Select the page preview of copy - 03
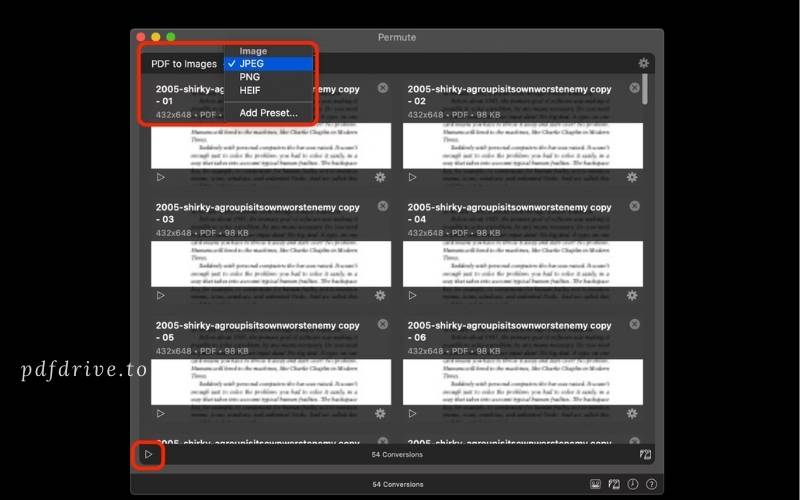This screenshot has height=500, width=800. (x=271, y=264)
